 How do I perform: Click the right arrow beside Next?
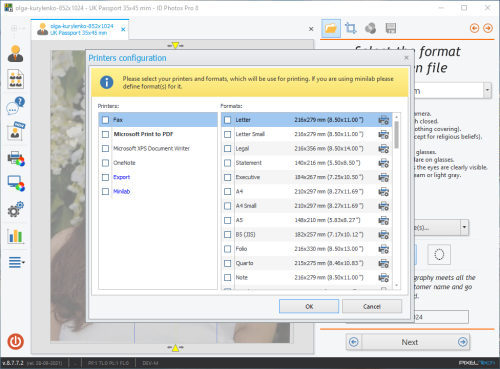click(463, 342)
